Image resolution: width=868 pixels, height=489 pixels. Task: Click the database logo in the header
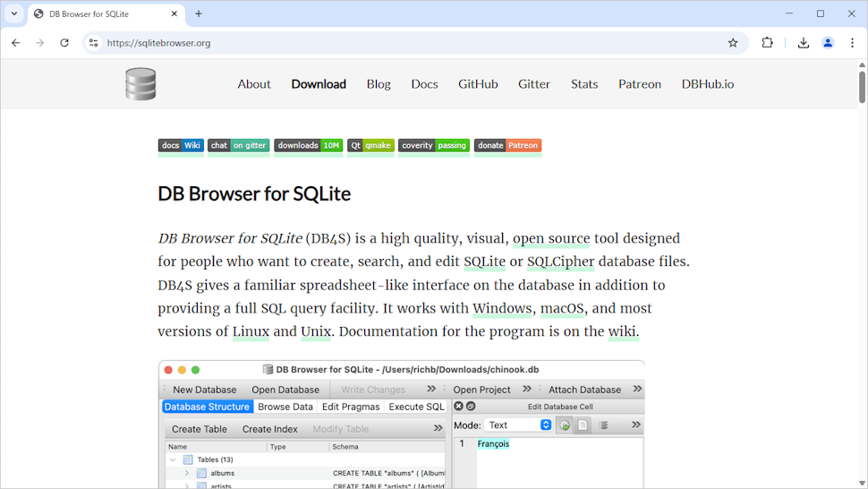click(140, 84)
